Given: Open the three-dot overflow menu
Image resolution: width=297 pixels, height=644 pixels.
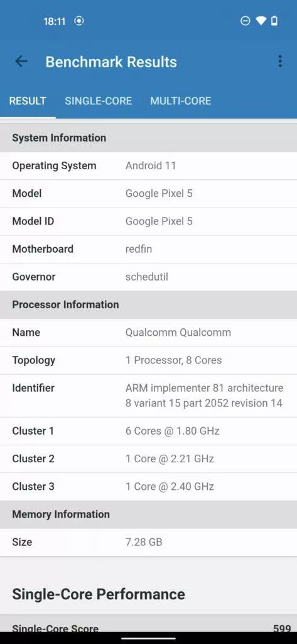Looking at the screenshot, I should pos(280,61).
